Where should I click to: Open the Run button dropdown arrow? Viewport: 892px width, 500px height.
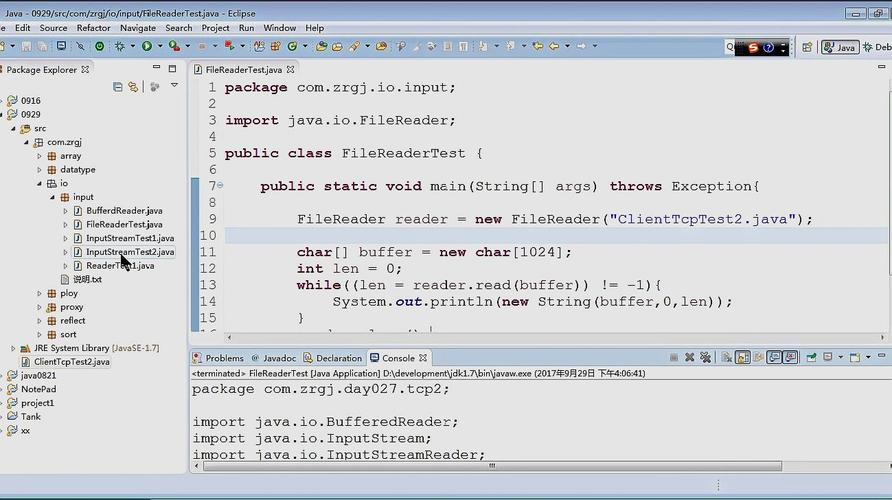(x=158, y=46)
